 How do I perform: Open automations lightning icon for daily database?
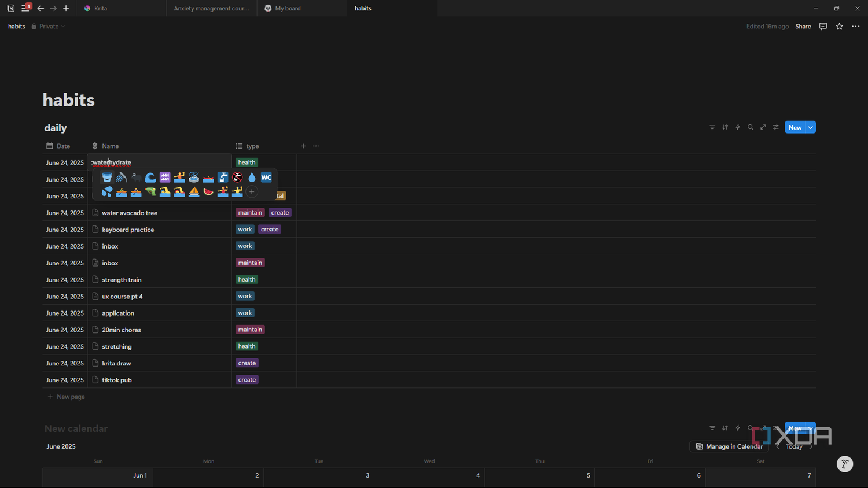pyautogui.click(x=738, y=127)
